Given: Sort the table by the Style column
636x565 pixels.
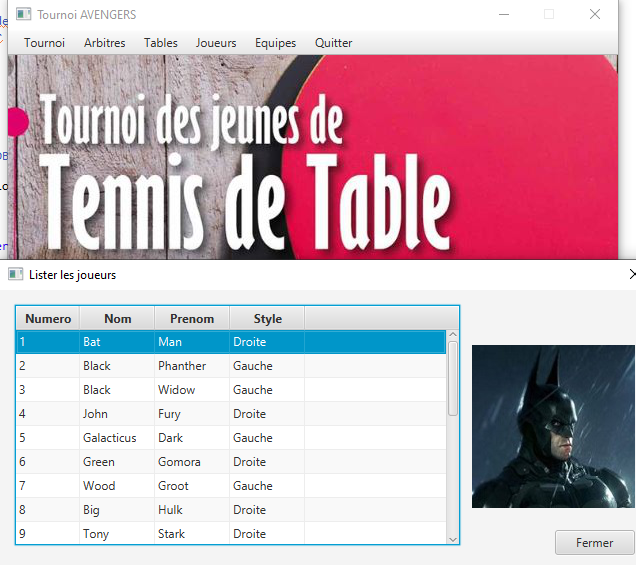Looking at the screenshot, I should 267,318.
